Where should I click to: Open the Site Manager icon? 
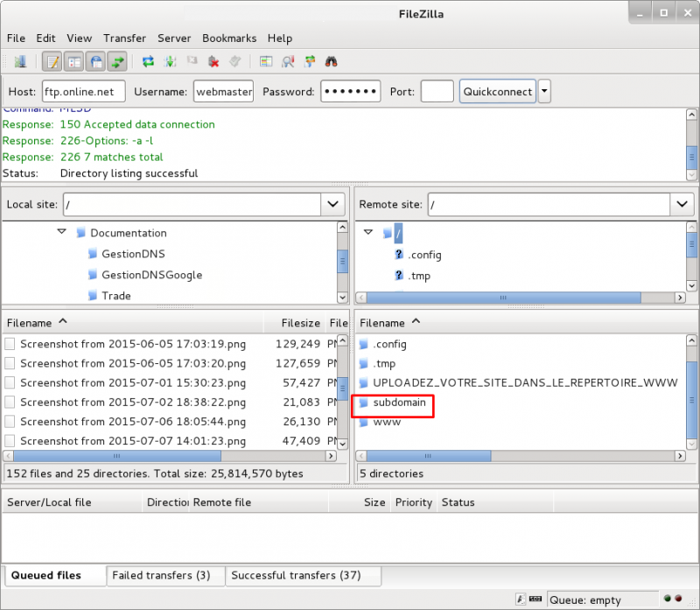[20, 61]
